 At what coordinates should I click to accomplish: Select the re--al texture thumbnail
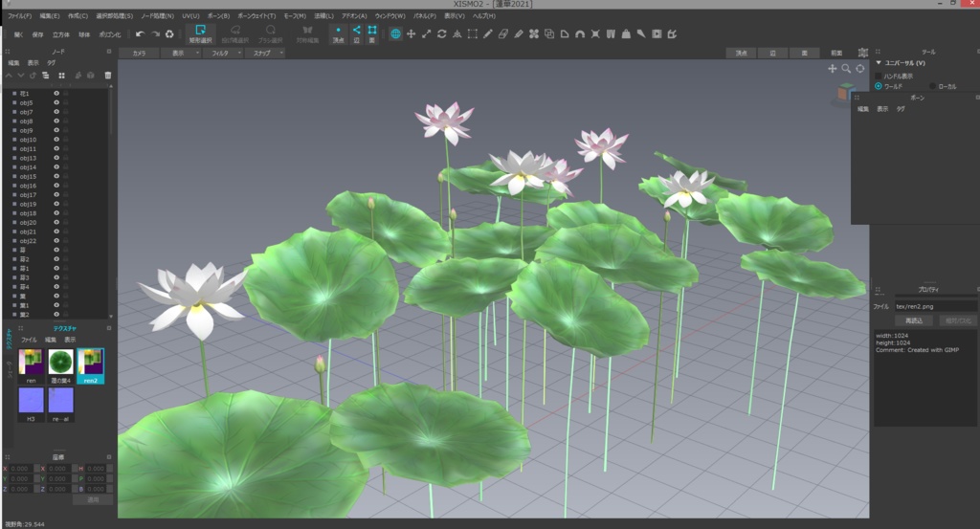(x=60, y=404)
